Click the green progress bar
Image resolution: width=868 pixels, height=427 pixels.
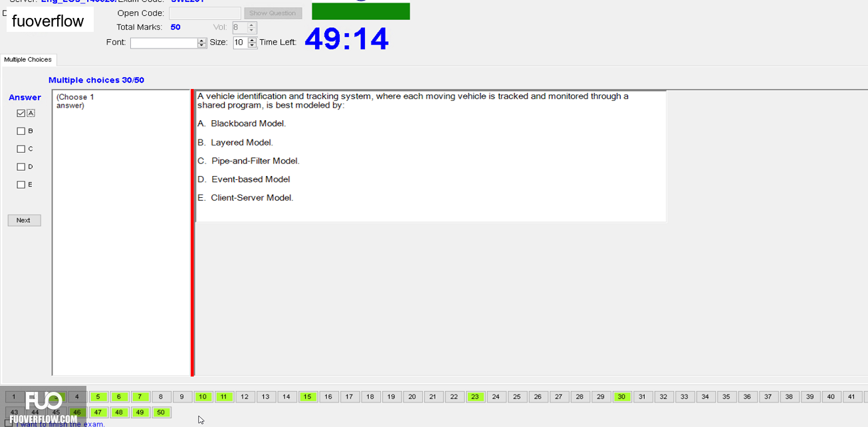point(361,11)
